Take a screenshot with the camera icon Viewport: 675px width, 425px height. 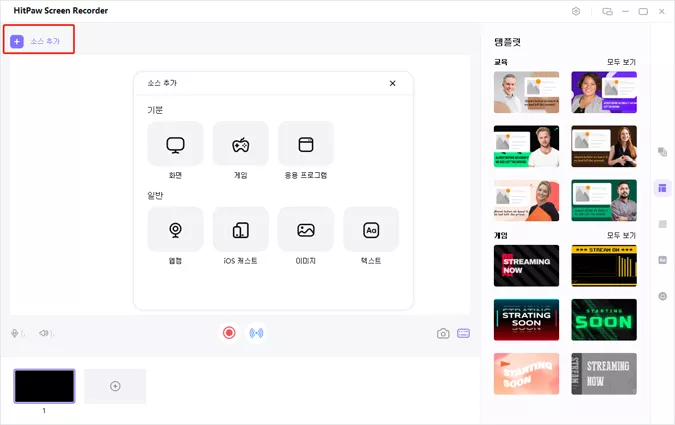(x=442, y=333)
